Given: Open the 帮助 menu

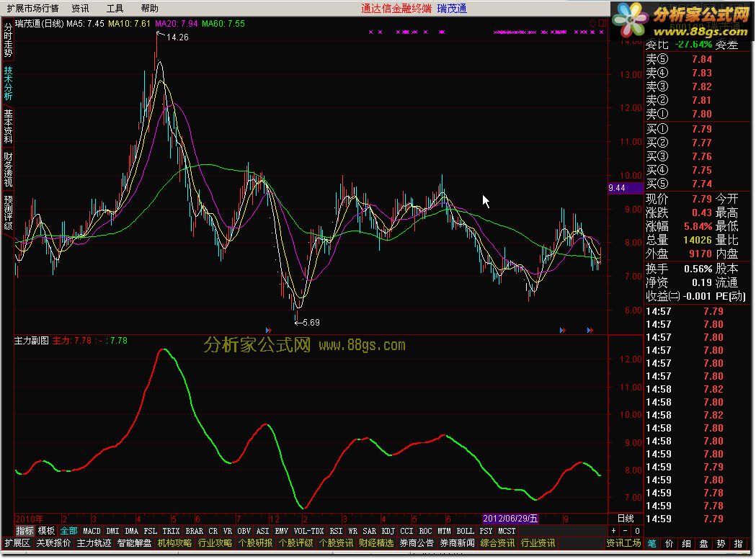Looking at the screenshot, I should 149,8.
